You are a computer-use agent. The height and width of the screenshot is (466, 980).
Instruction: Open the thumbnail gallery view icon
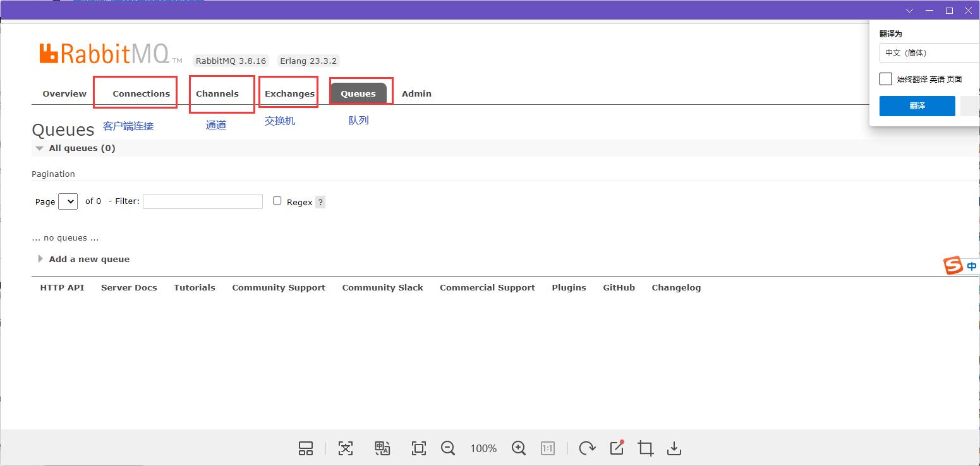(x=306, y=448)
